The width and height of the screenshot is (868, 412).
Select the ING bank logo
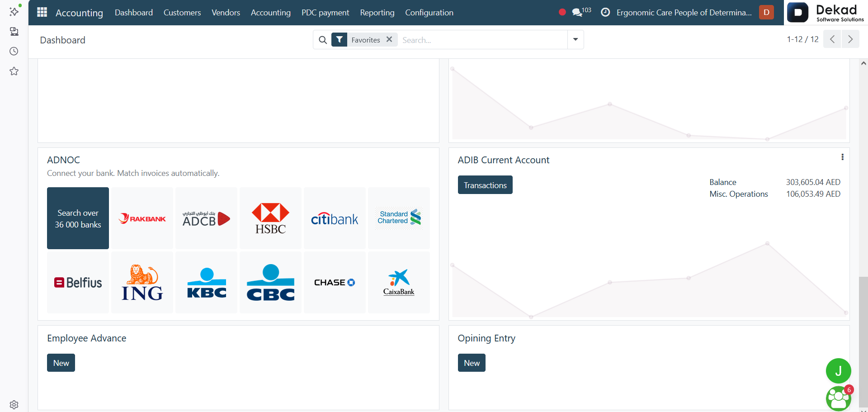tap(142, 282)
